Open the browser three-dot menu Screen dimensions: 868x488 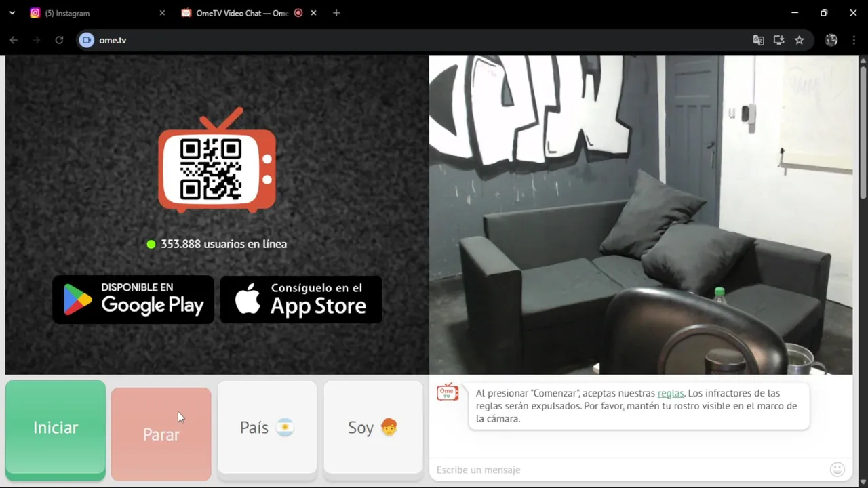854,40
